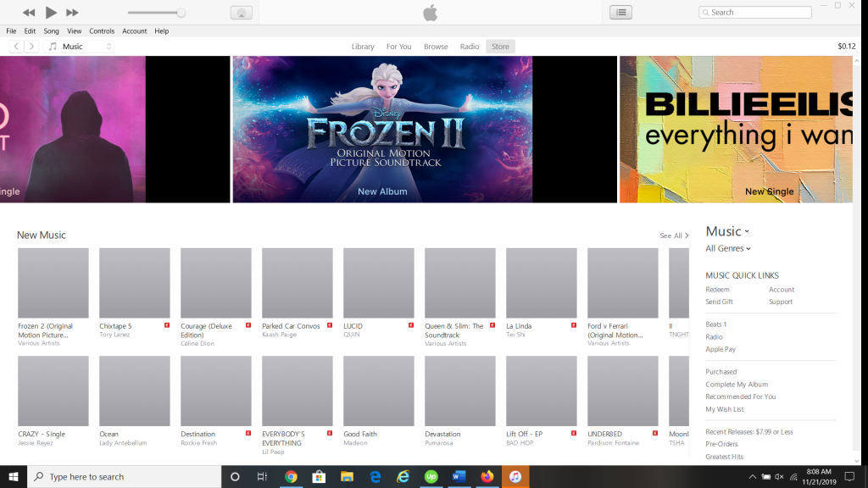Open the Apple Pay link
The image size is (868, 488).
coord(721,349)
